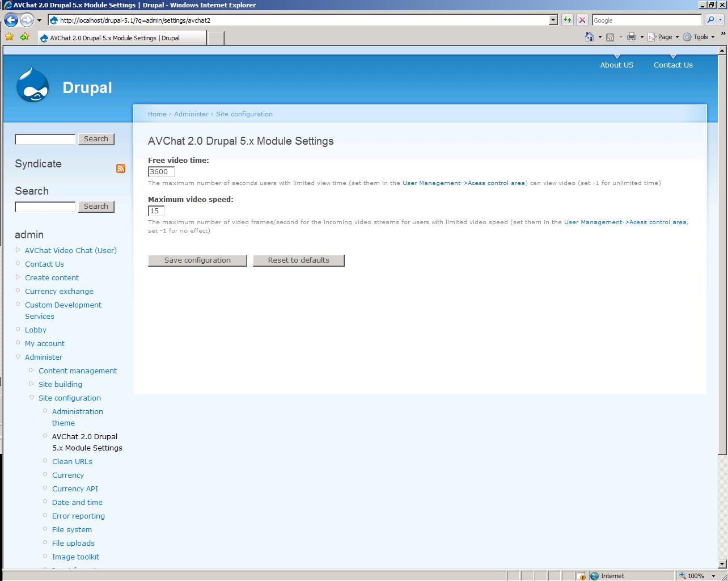The width and height of the screenshot is (728, 581).
Task: Open the Contact Us header link
Action: [673, 65]
